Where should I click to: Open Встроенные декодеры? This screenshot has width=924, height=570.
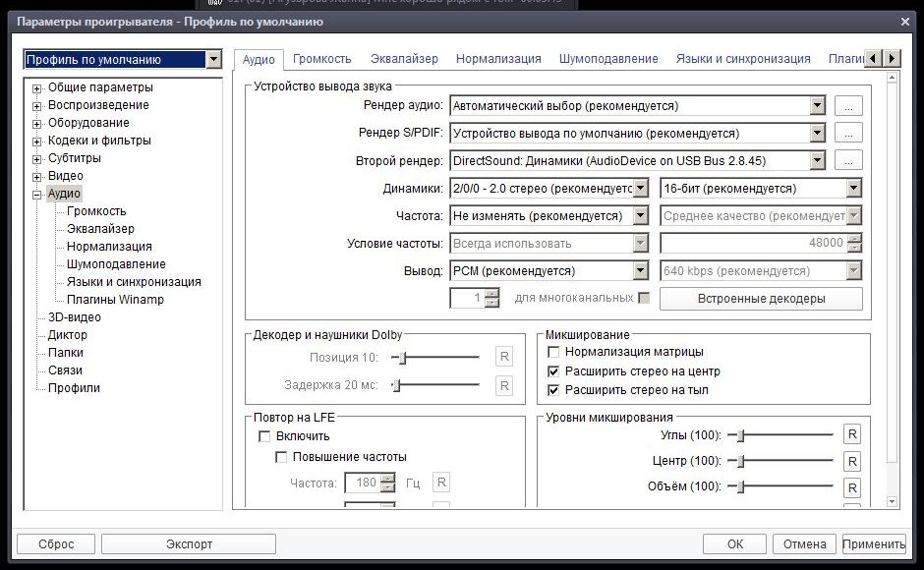(761, 298)
